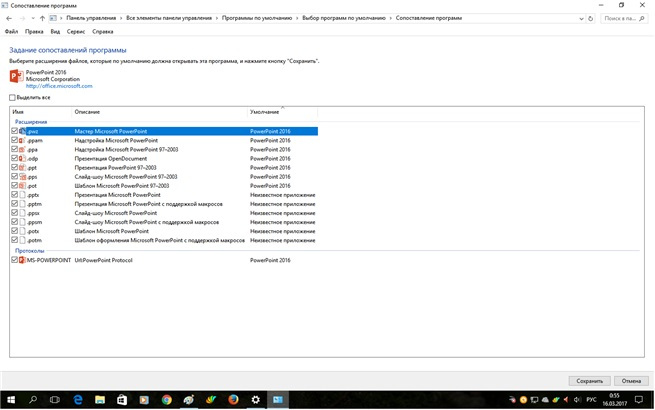Switch input language via 'РУС' indicator
The height and width of the screenshot is (410, 655).
(x=591, y=400)
